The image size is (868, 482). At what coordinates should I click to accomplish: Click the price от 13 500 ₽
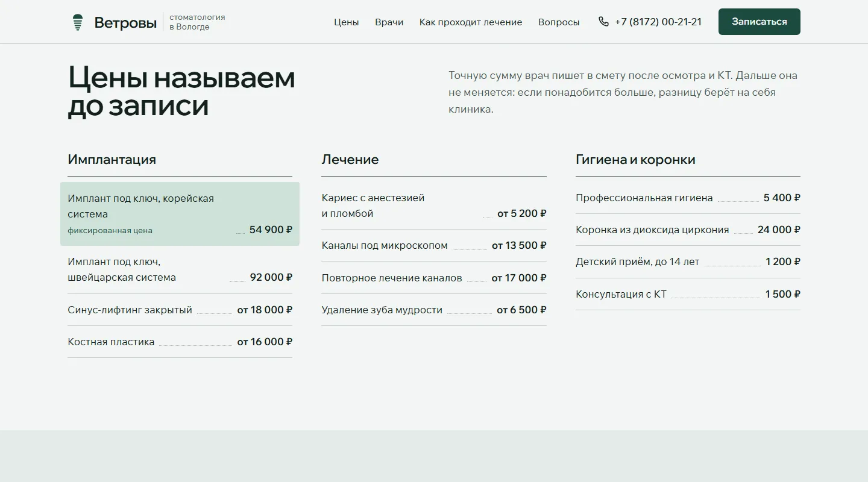519,245
